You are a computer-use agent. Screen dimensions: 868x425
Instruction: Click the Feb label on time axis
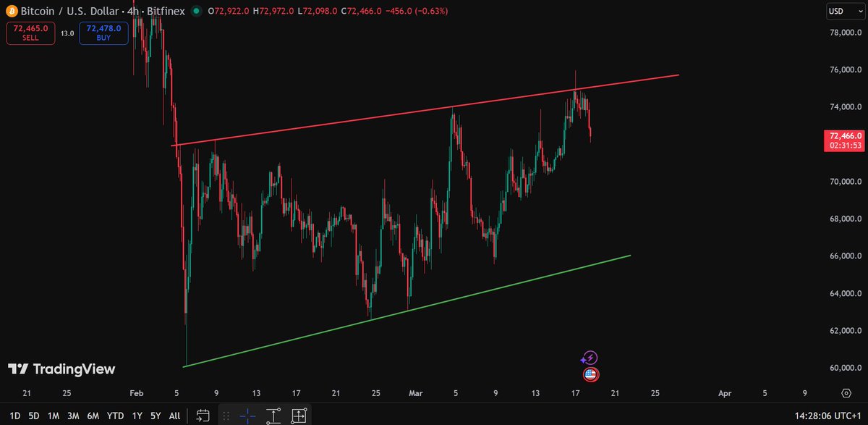click(x=137, y=393)
